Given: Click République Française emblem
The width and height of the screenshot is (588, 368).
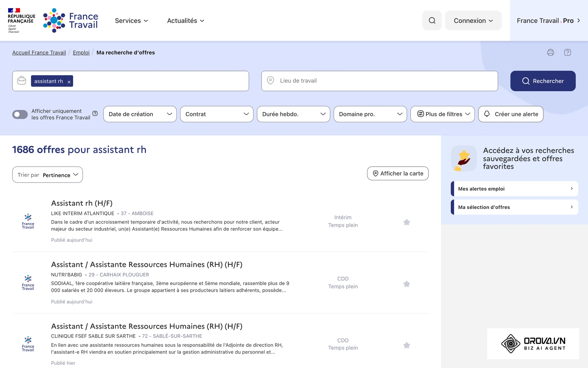Looking at the screenshot, I should pos(21,21).
